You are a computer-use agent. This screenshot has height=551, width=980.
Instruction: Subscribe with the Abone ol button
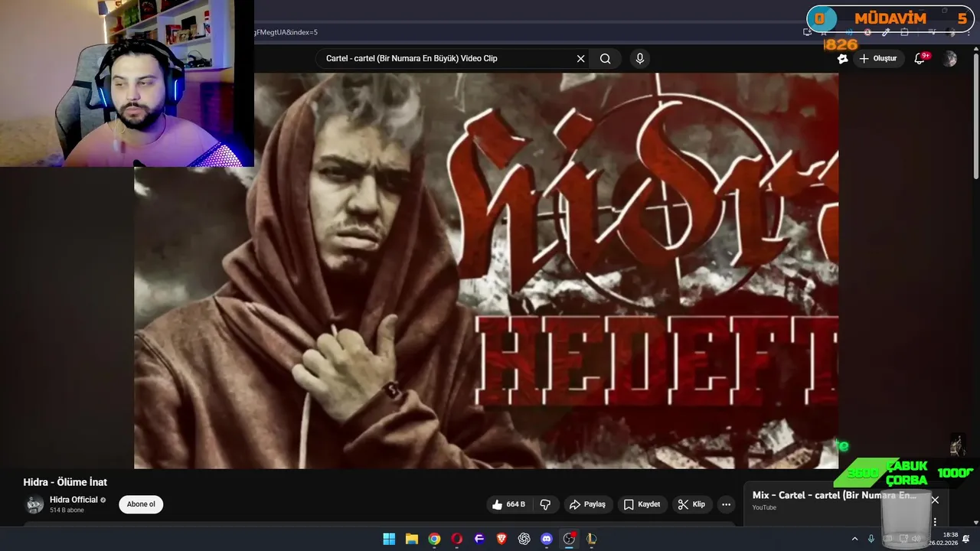coord(141,504)
